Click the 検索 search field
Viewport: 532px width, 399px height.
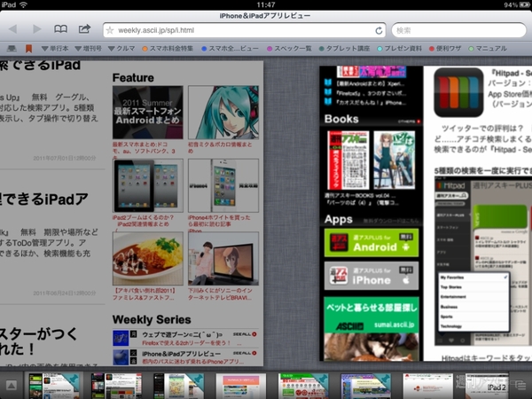pos(458,30)
